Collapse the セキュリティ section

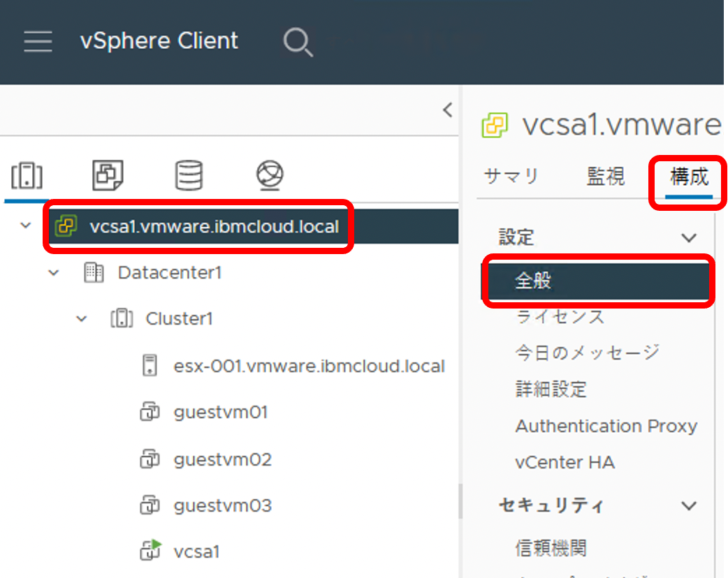coord(689,505)
